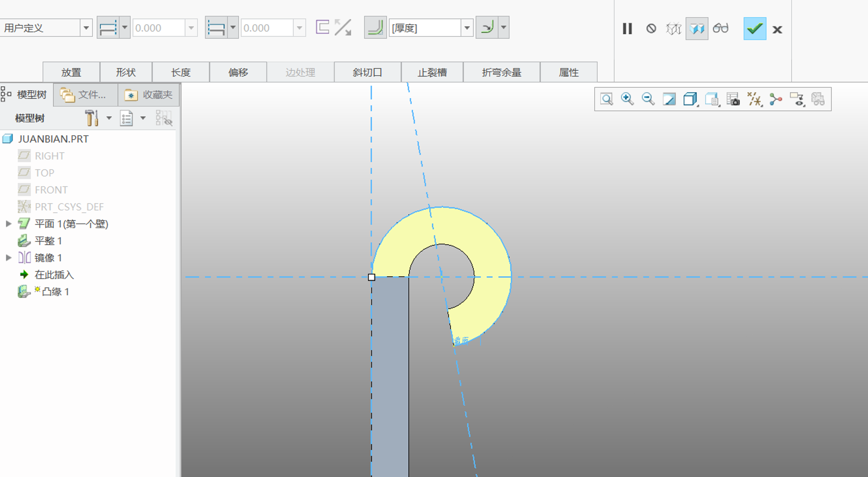Viewport: 868px width, 477px height.
Task: Open the 长度 tab
Action: pyautogui.click(x=181, y=72)
